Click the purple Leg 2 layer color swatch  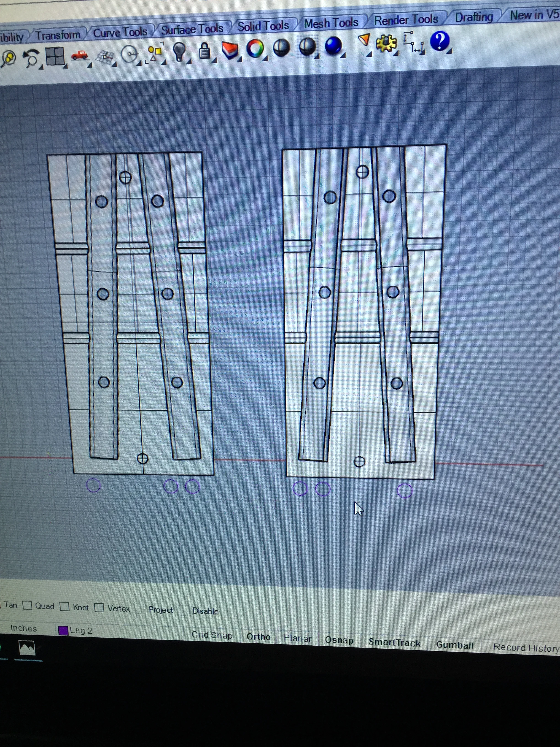63,631
